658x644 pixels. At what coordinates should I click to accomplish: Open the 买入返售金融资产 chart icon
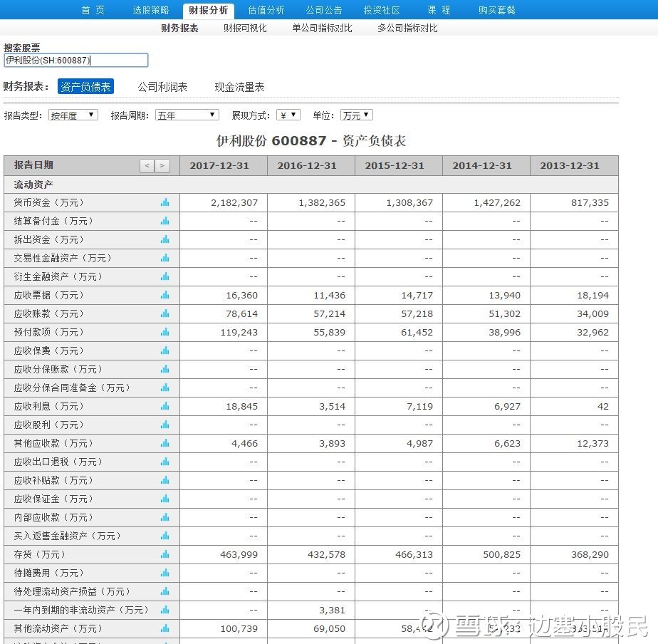point(164,536)
